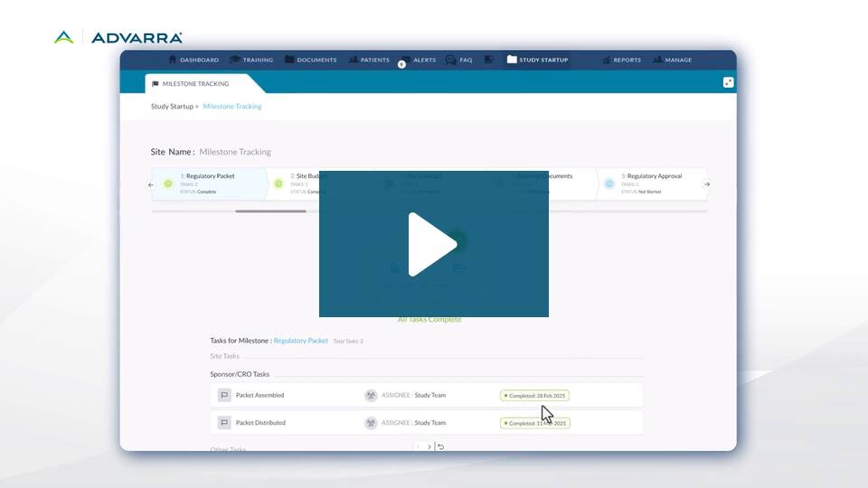Click Study Team assignee for Packet Distributed
868x488 pixels.
coord(430,423)
